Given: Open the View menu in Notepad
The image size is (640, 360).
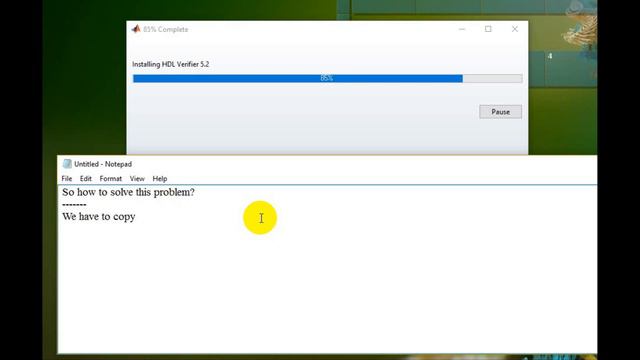Looking at the screenshot, I should 137,179.
